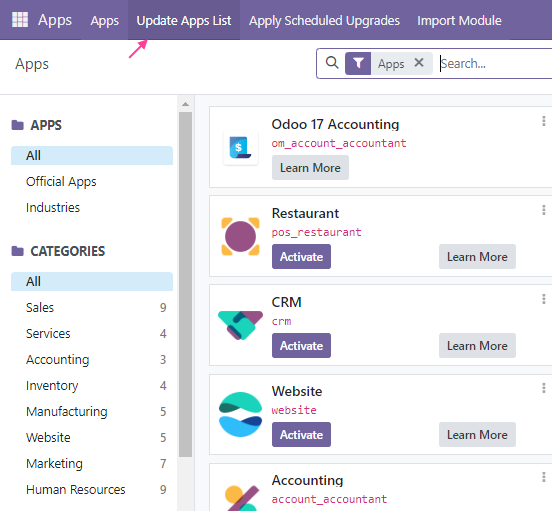Select the Sales category
552x511 pixels.
[92, 308]
